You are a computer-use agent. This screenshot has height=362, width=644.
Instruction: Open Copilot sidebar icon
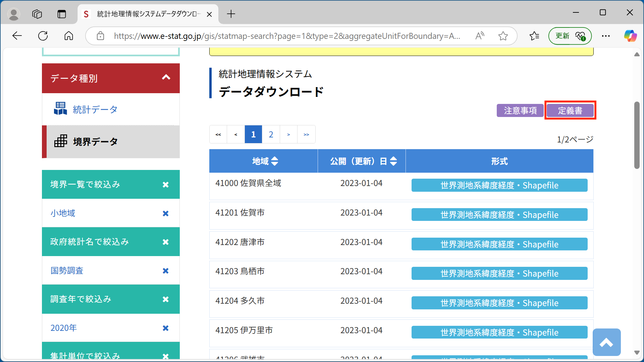(x=630, y=36)
